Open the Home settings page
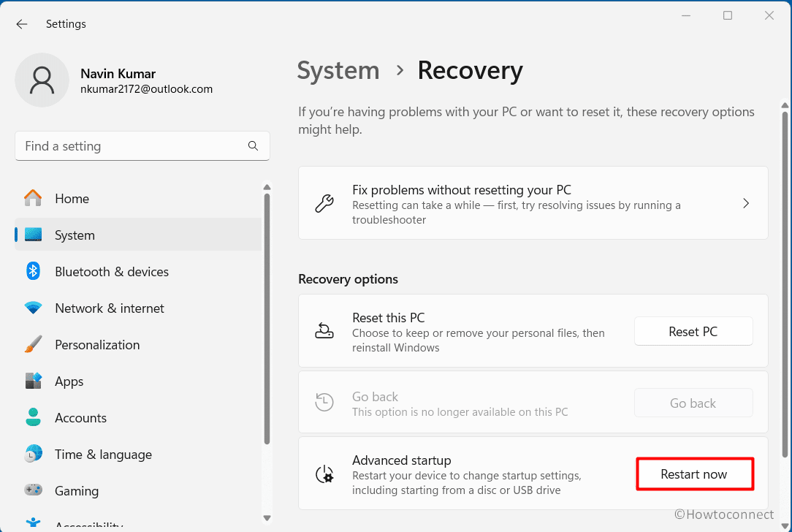The height and width of the screenshot is (532, 792). [x=138, y=199]
